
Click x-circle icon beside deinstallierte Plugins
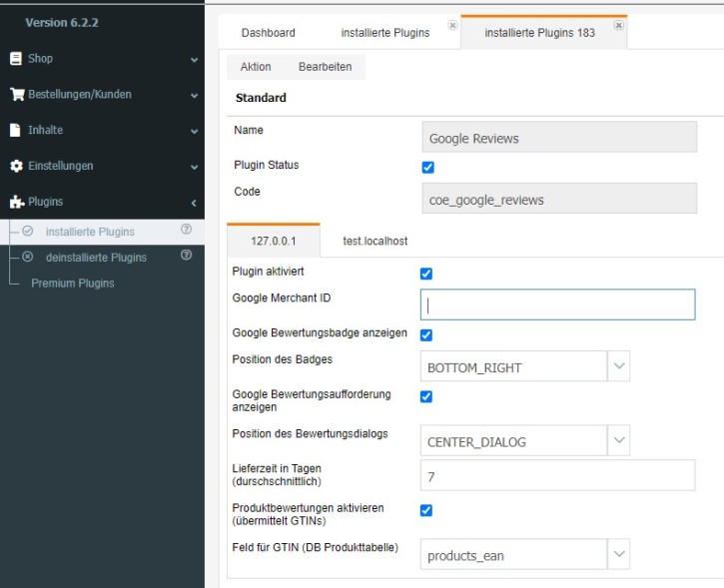pyautogui.click(x=28, y=257)
